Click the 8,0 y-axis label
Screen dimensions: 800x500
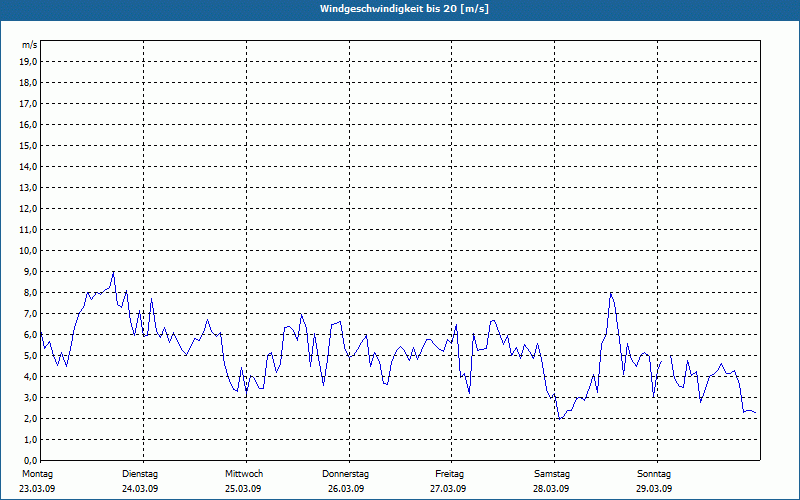(x=30, y=292)
